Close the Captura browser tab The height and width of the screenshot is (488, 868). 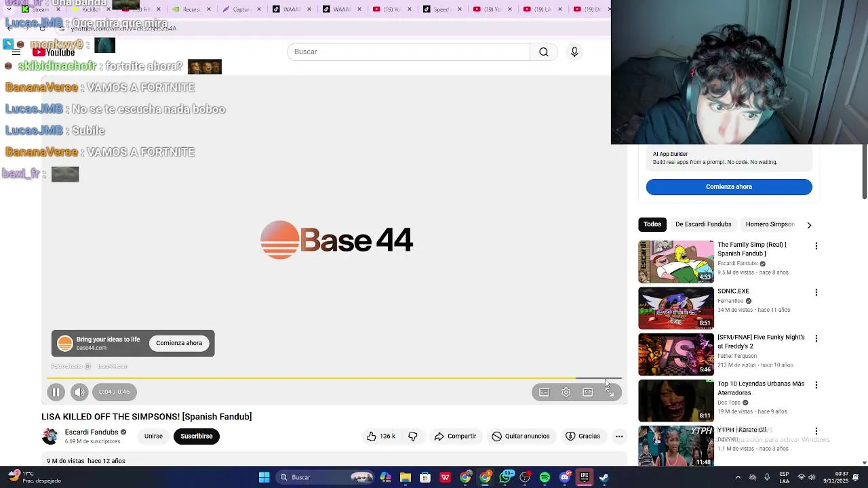click(x=258, y=9)
